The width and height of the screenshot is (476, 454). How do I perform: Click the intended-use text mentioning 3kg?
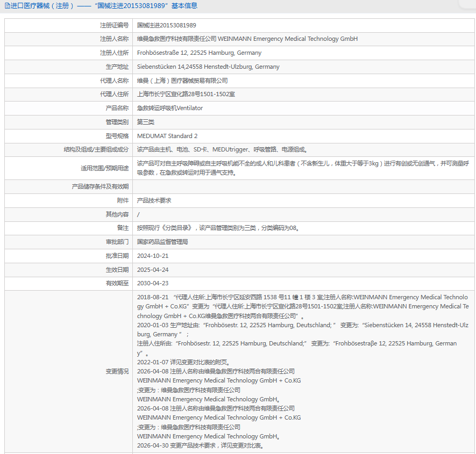[x=303, y=168]
